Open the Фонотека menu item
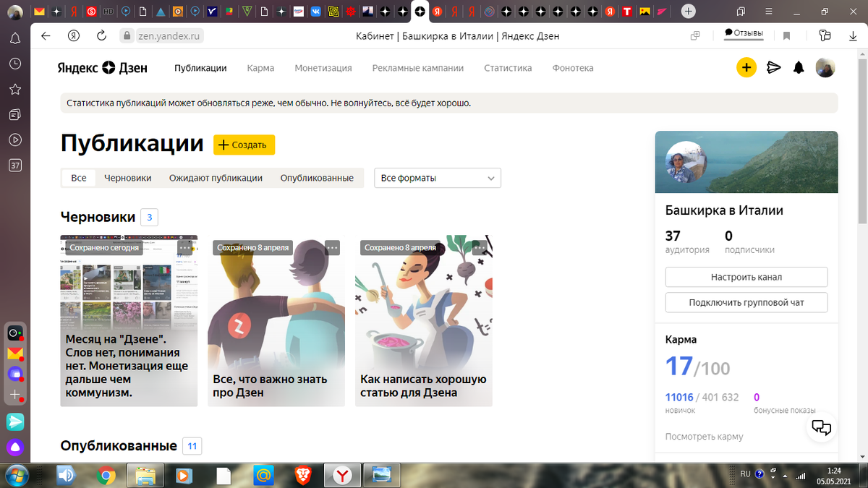This screenshot has width=868, height=488. [573, 68]
